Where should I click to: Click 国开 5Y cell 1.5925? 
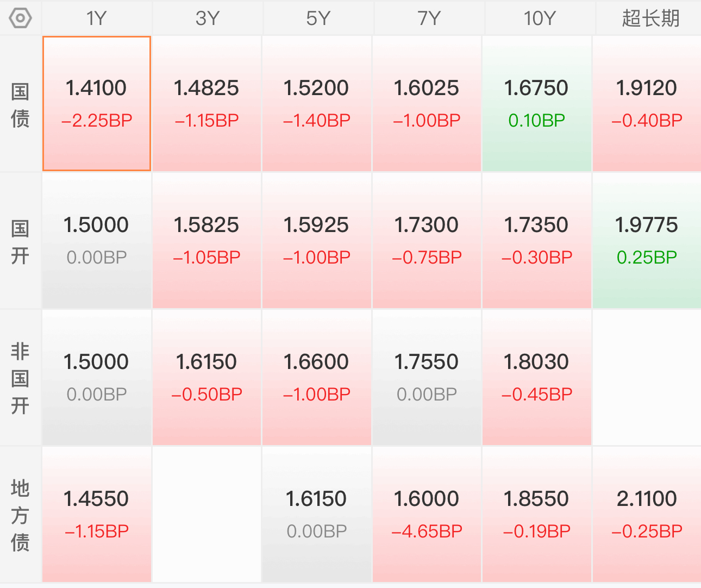317,241
